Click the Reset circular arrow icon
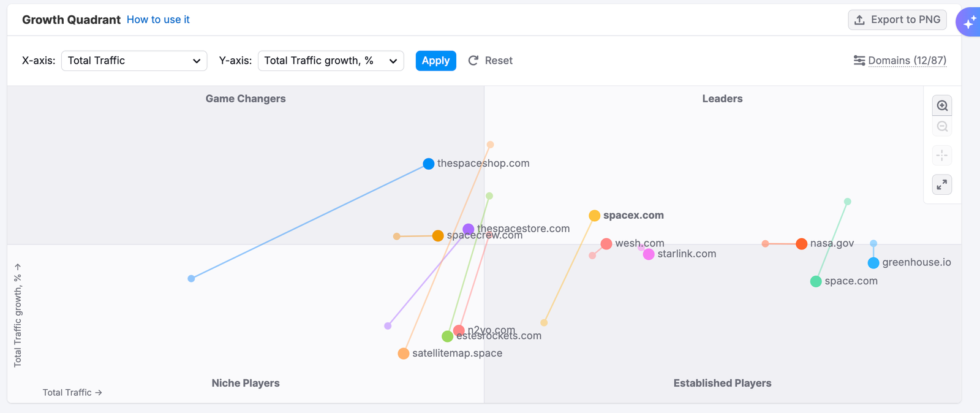This screenshot has width=980, height=413. (473, 61)
